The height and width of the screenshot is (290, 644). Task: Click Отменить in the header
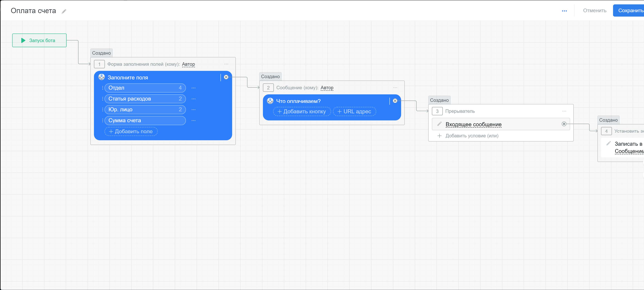594,11
